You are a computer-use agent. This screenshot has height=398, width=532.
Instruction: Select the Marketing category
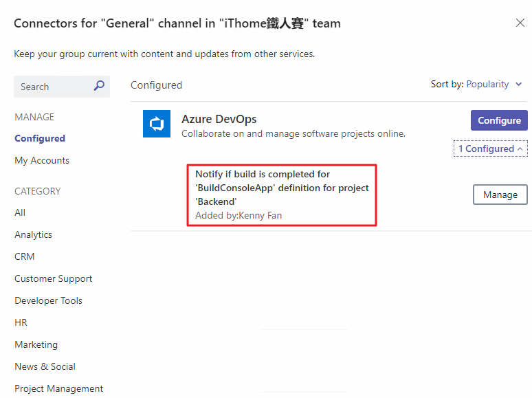pyautogui.click(x=36, y=345)
